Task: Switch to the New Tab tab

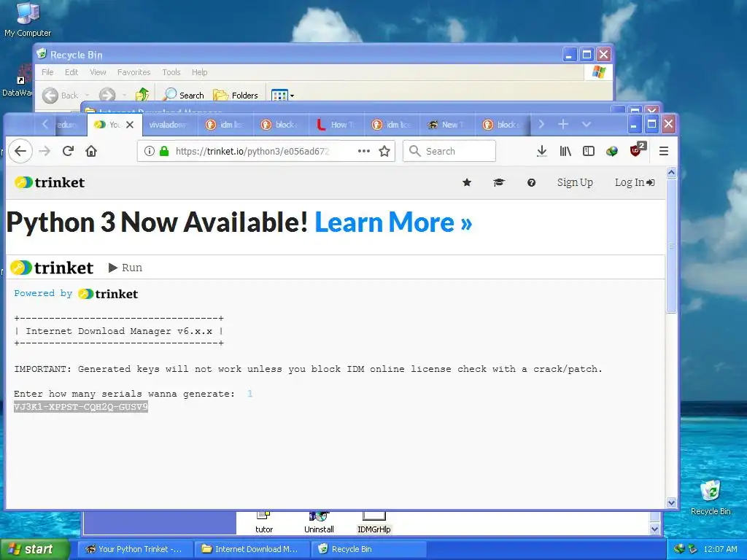Action: tap(447, 125)
